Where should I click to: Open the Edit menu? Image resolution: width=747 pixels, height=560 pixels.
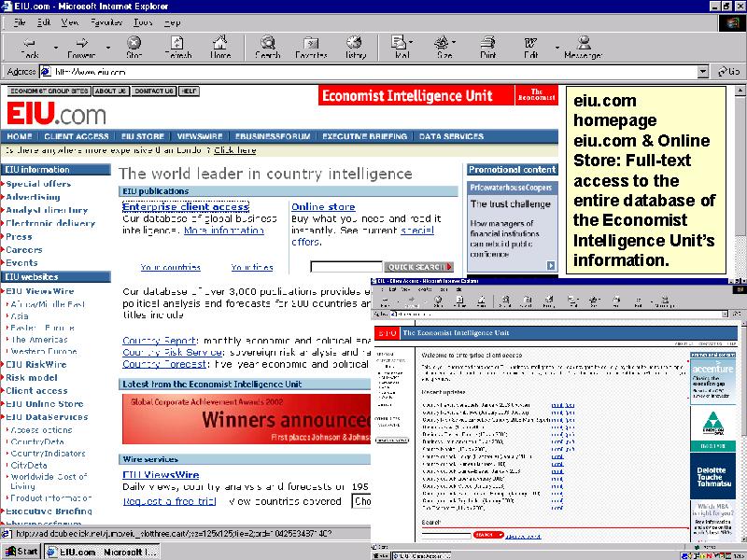tap(44, 22)
